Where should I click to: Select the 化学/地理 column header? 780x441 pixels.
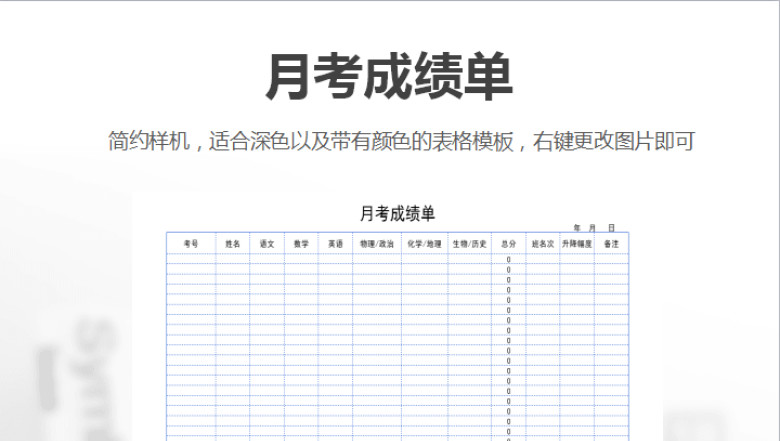[424, 244]
